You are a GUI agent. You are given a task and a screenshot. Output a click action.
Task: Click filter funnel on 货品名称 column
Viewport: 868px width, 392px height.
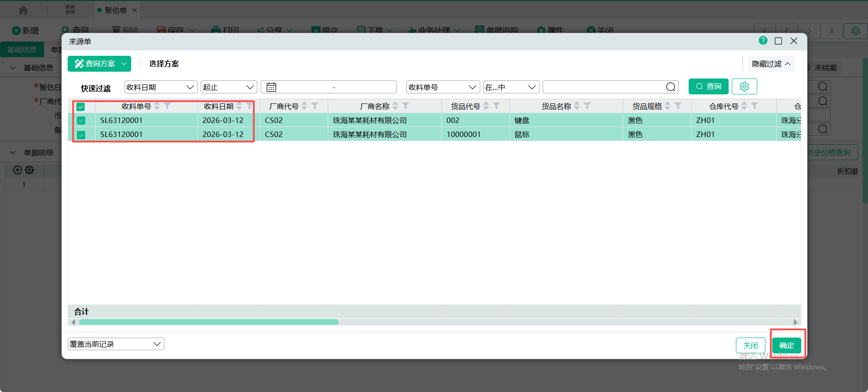[587, 106]
